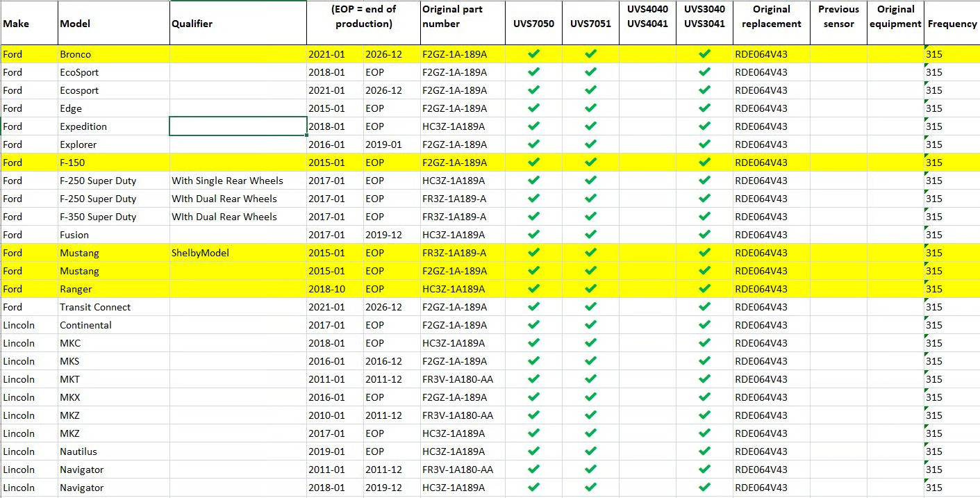Click the Lincoln make cell in MKC row
The width and height of the screenshot is (980, 498).
(29, 343)
